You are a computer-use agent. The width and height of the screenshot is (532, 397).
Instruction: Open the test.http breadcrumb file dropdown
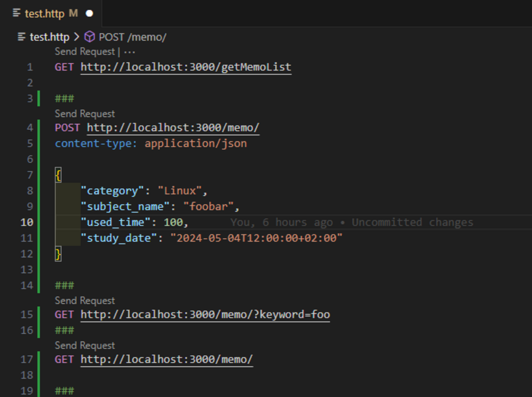(49, 37)
